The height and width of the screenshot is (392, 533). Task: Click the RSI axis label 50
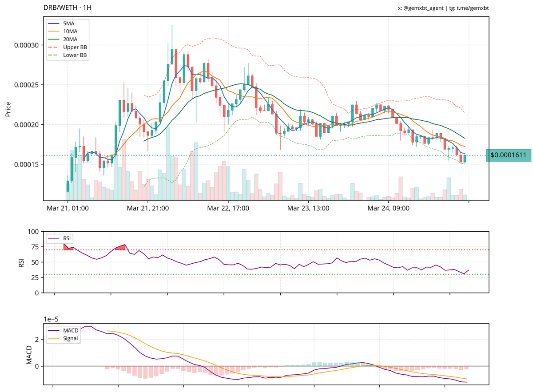35,262
